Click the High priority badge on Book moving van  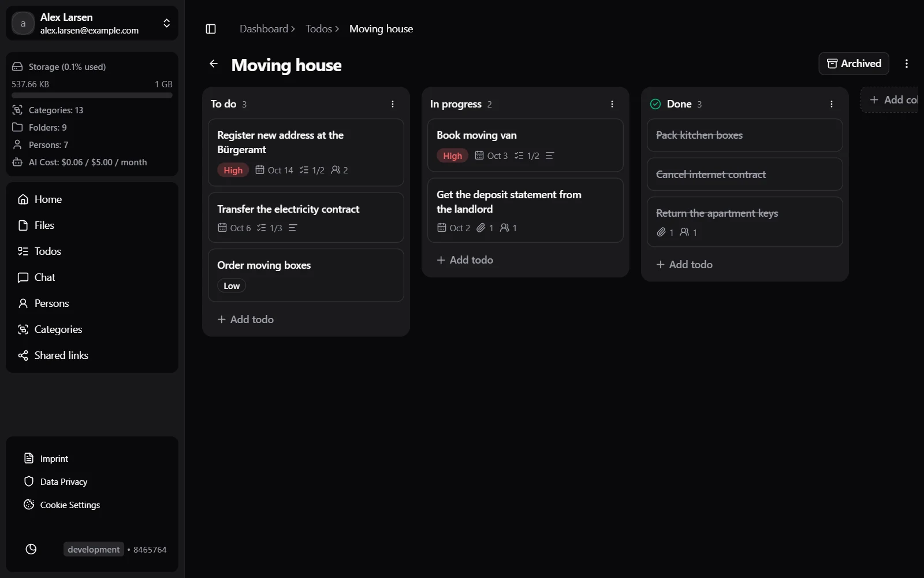[x=452, y=155]
